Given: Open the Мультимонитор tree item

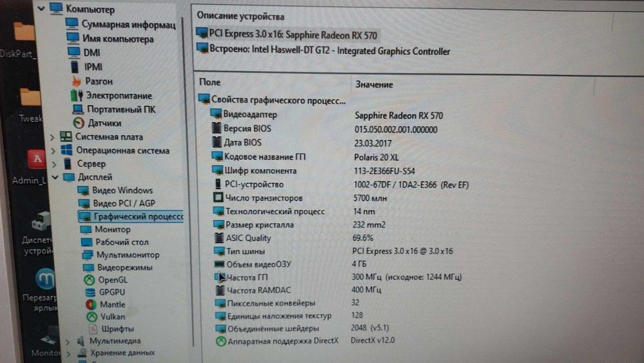Looking at the screenshot, I should click(x=128, y=255).
